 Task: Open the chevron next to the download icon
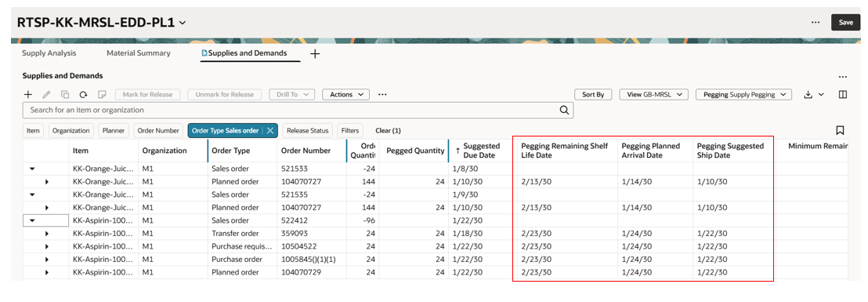[821, 94]
